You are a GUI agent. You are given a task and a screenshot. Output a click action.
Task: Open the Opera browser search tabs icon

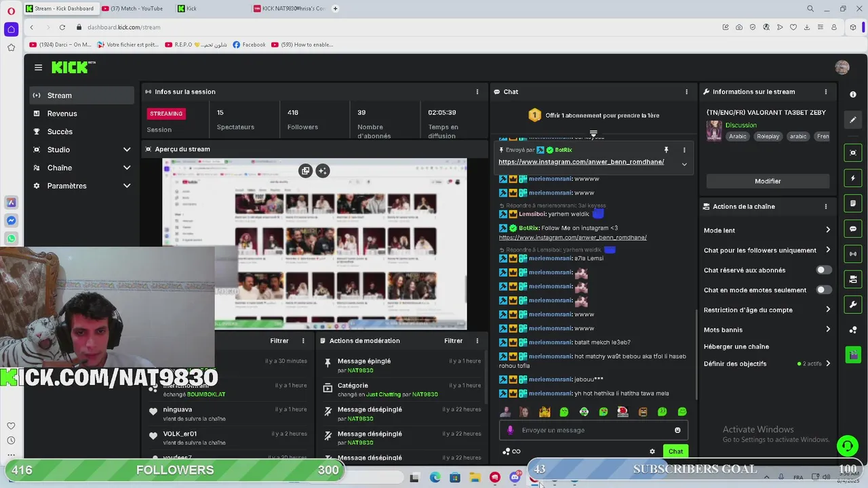[x=810, y=9]
